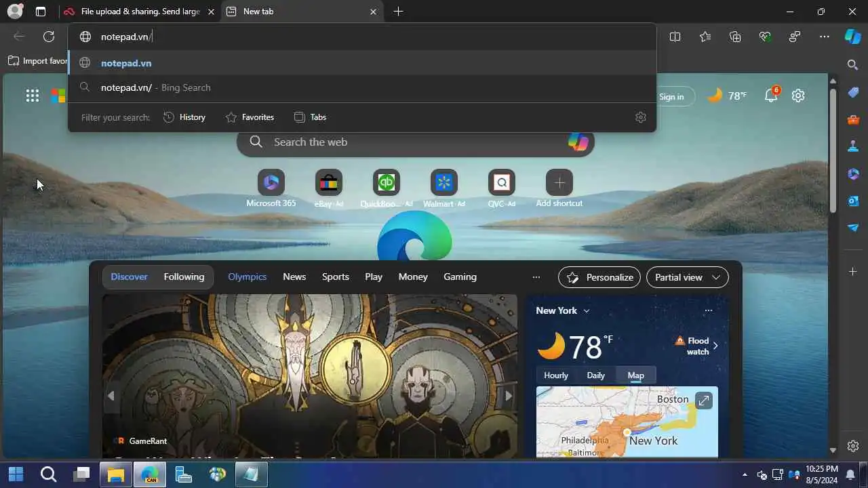Screen dimensions: 868x488
Task: Open weather card more options ellipsis
Action: (708, 310)
